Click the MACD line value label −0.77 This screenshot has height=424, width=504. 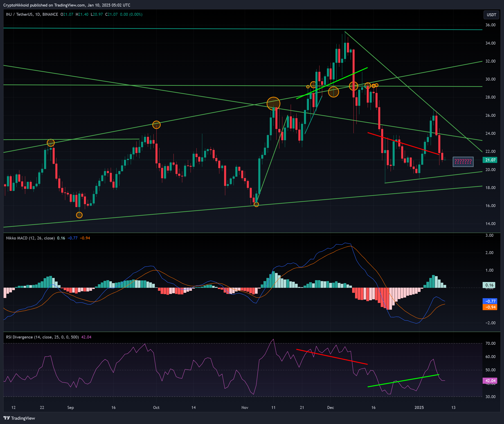(x=490, y=301)
